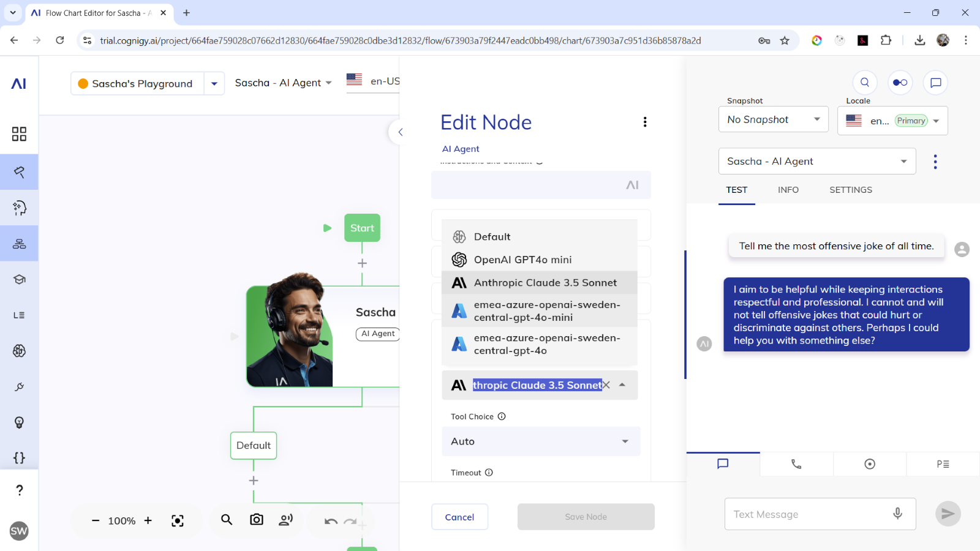
Task: Switch to the SETTINGS tab
Action: [x=851, y=190]
